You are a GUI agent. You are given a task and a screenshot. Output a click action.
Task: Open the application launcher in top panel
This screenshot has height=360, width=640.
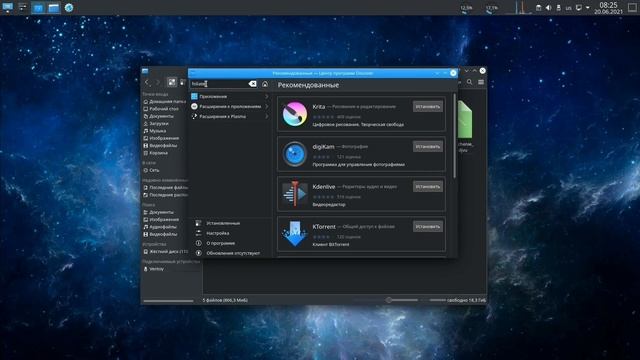click(x=7, y=7)
